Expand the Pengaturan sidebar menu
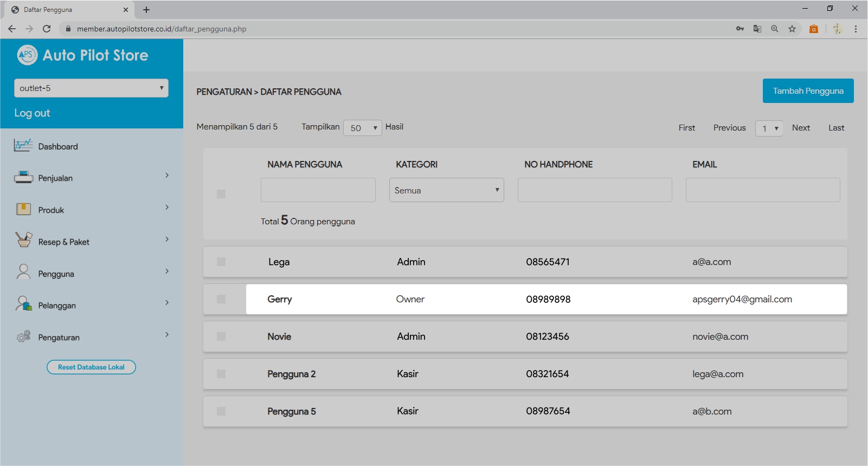The height and width of the screenshot is (466, 868). point(166,335)
